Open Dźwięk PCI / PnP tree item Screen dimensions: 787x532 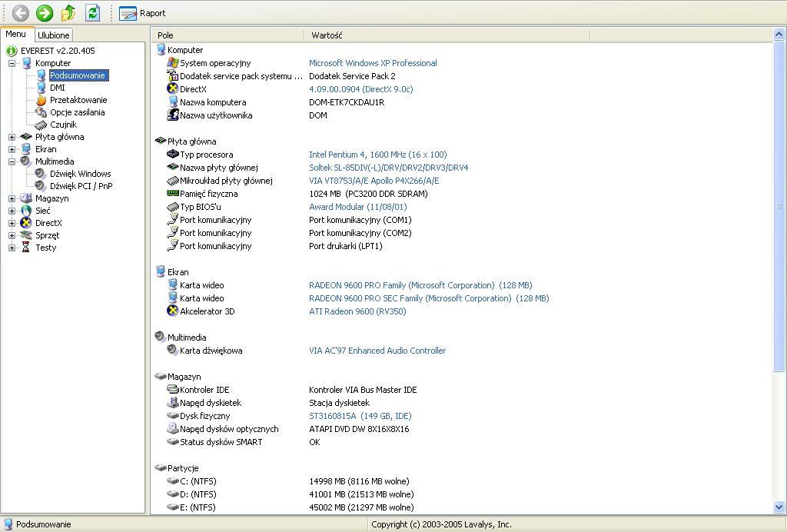81,186
